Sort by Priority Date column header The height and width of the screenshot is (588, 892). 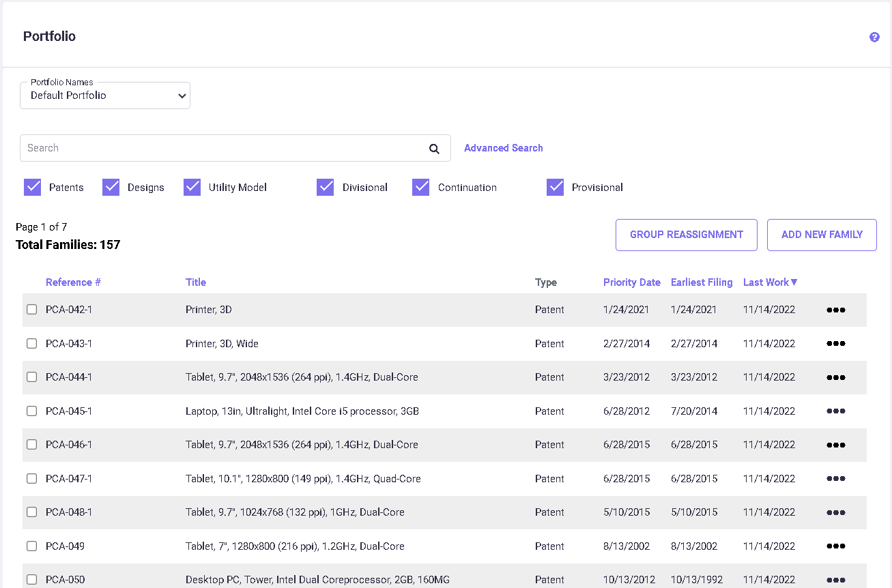point(631,282)
